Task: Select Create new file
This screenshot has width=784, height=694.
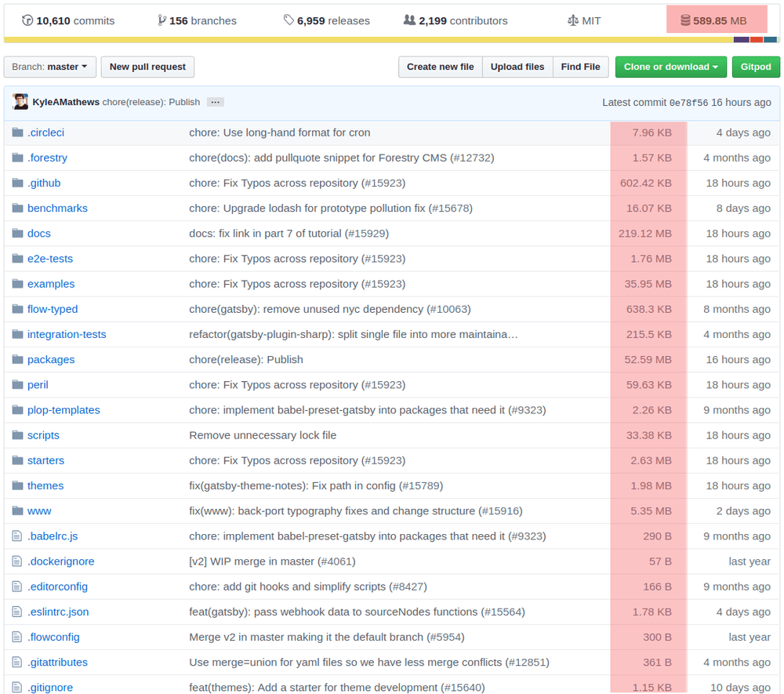Action: point(440,67)
